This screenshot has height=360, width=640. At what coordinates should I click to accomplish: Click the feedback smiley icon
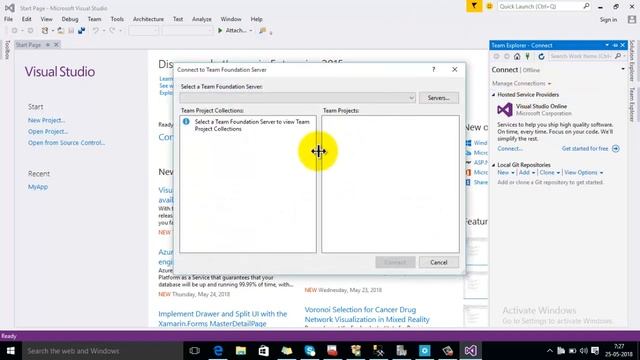click(489, 6)
